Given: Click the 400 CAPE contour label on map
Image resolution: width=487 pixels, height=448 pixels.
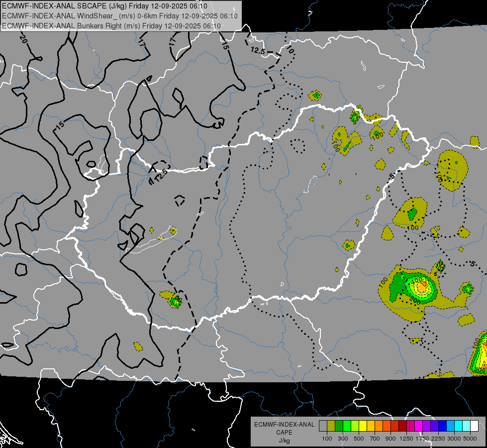Looking at the screenshot, I should (x=417, y=281).
